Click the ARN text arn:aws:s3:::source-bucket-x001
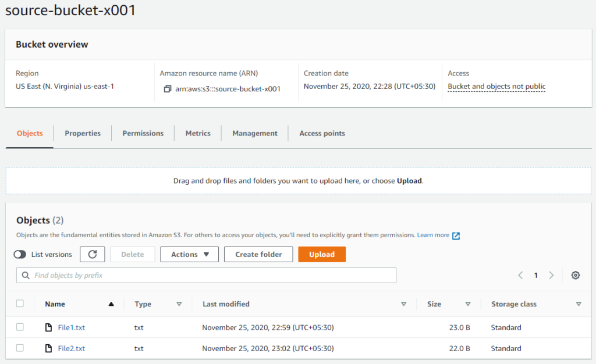The width and height of the screenshot is (596, 364). coord(228,89)
